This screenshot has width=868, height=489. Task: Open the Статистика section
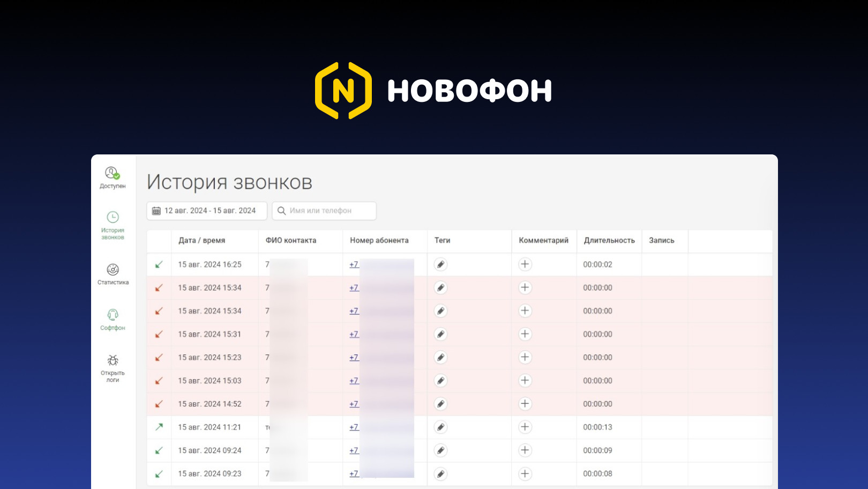(113, 274)
